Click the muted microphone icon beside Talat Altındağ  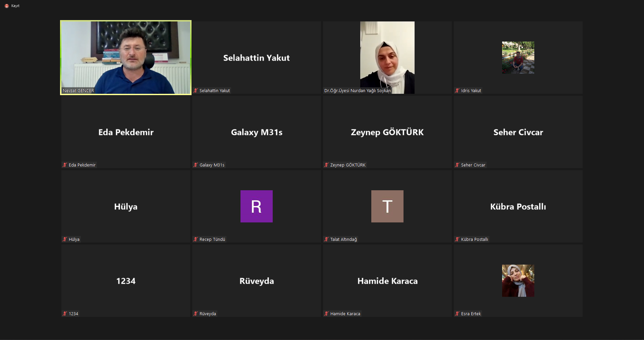pos(326,239)
